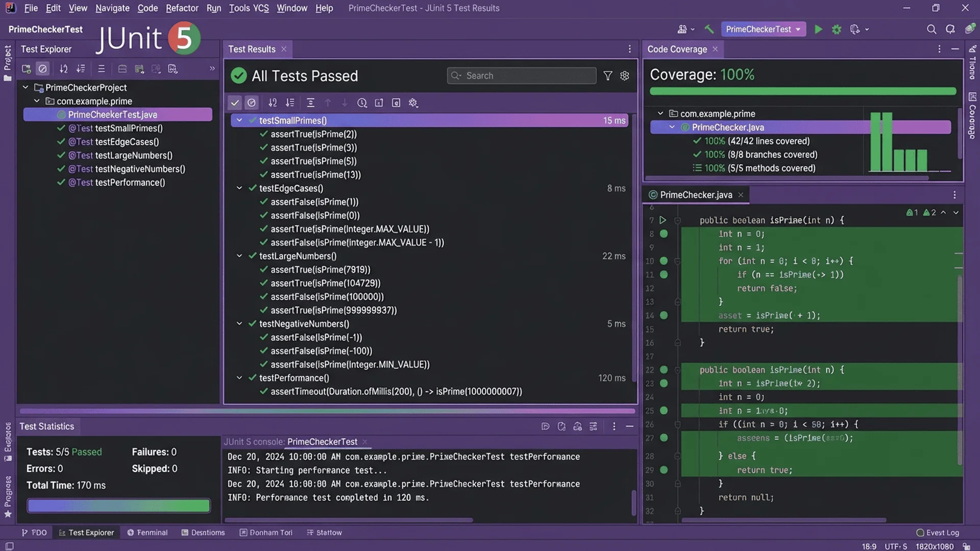Open the Event Log
The width and height of the screenshot is (980, 551).
938,533
